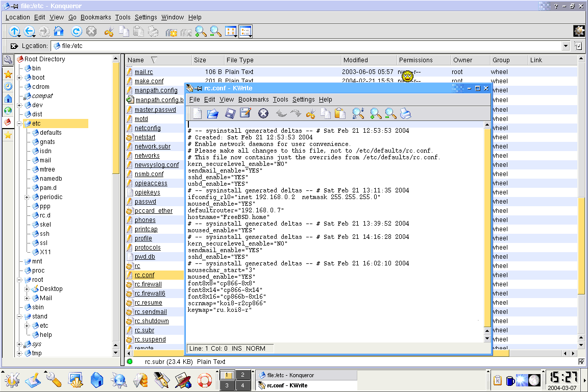This screenshot has width=588, height=392.
Task: Click the Save floppy icon in KWrite
Action: click(230, 113)
